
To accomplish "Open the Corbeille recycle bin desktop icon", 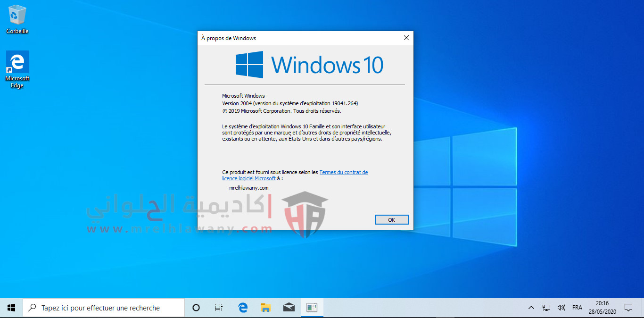I will click(17, 19).
